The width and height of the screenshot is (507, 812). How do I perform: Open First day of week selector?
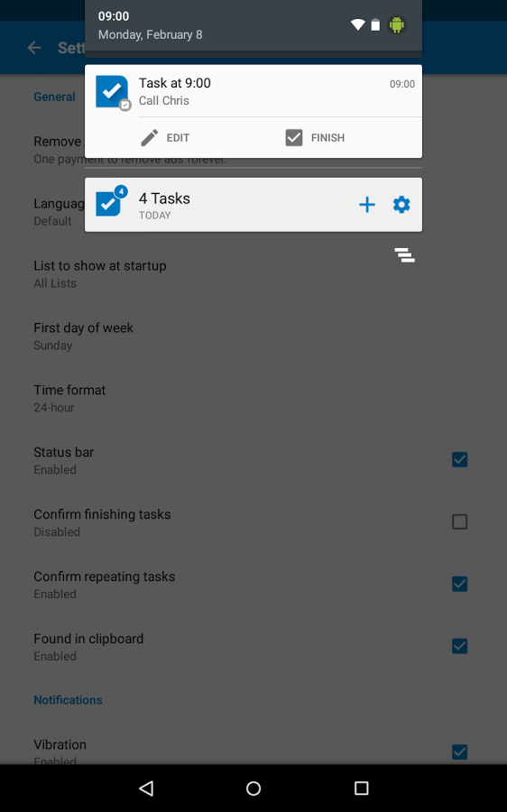tap(253, 337)
